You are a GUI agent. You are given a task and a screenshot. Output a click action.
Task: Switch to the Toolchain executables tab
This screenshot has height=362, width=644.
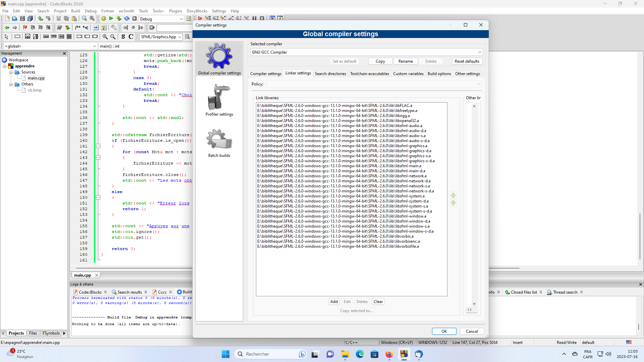tap(370, 74)
